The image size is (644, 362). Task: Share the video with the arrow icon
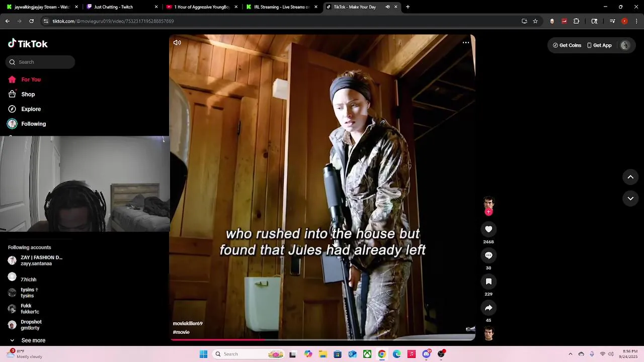489,308
